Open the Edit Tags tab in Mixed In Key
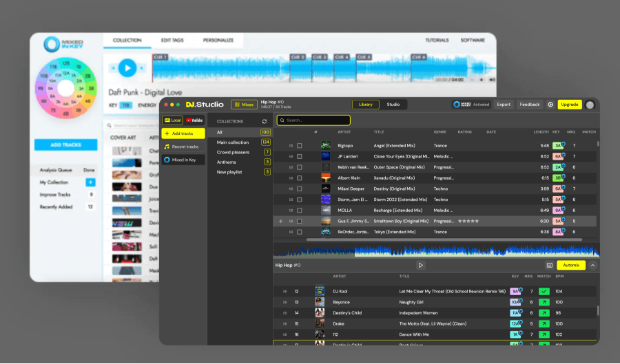The image size is (620, 364). (x=172, y=41)
